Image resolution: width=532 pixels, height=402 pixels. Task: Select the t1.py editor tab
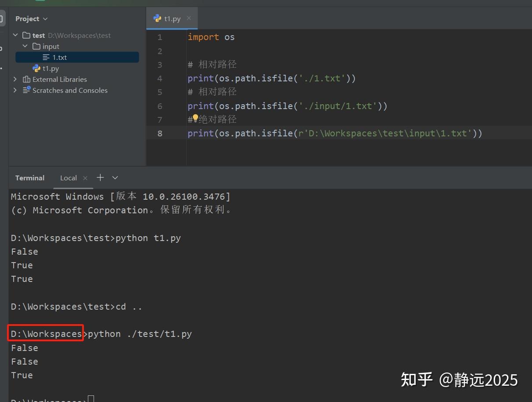tap(172, 18)
